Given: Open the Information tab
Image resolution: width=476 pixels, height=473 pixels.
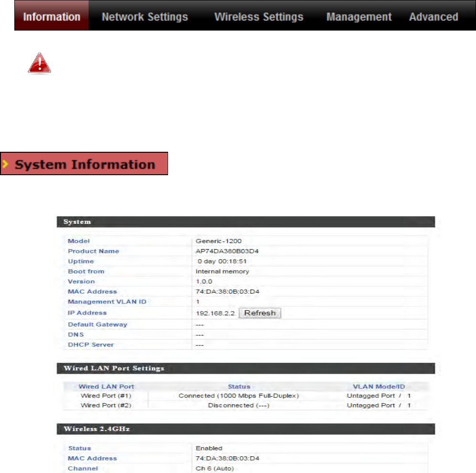Looking at the screenshot, I should tap(52, 16).
